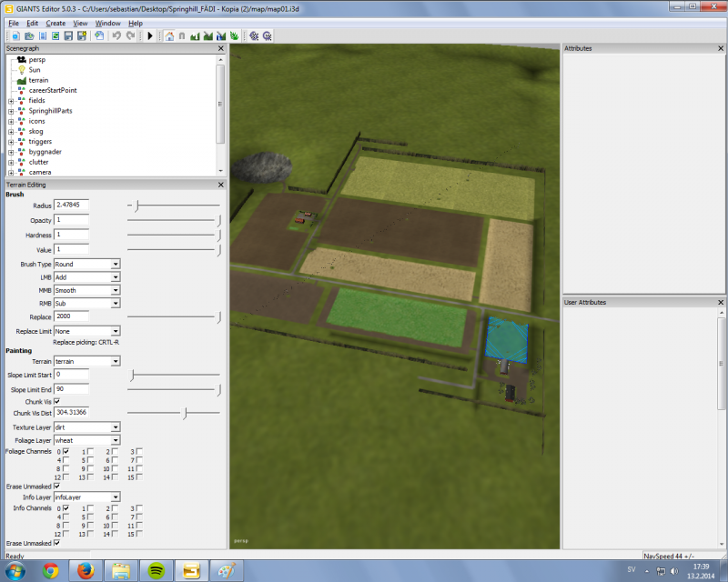The image size is (728, 582).
Task: Open the Help menu
Action: pyautogui.click(x=135, y=24)
